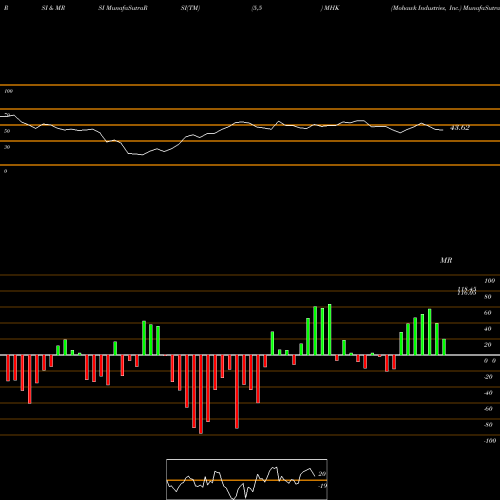Open the mini oscillator thumbnail chart

[x=247, y=479]
